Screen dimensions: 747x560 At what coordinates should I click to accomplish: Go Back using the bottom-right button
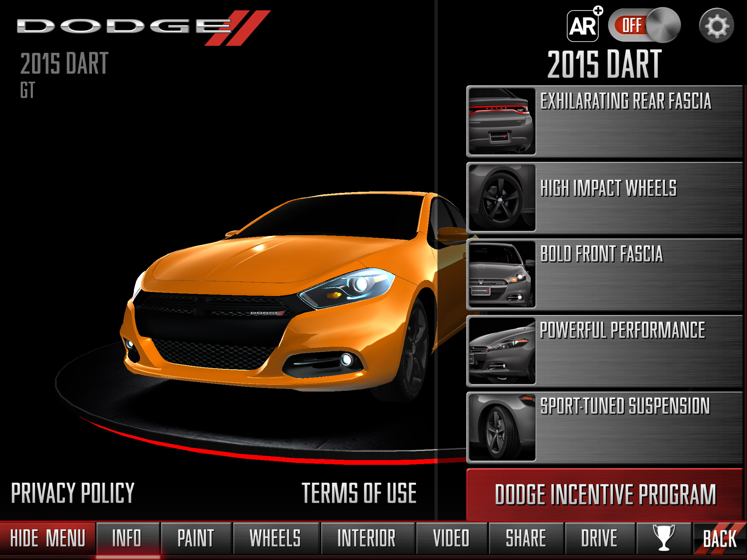[720, 538]
